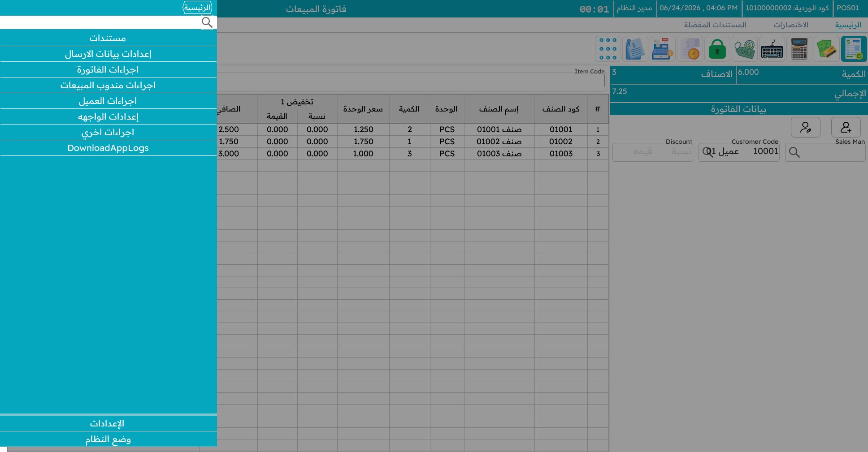Click the shift code 10100000002 label

coord(787,8)
